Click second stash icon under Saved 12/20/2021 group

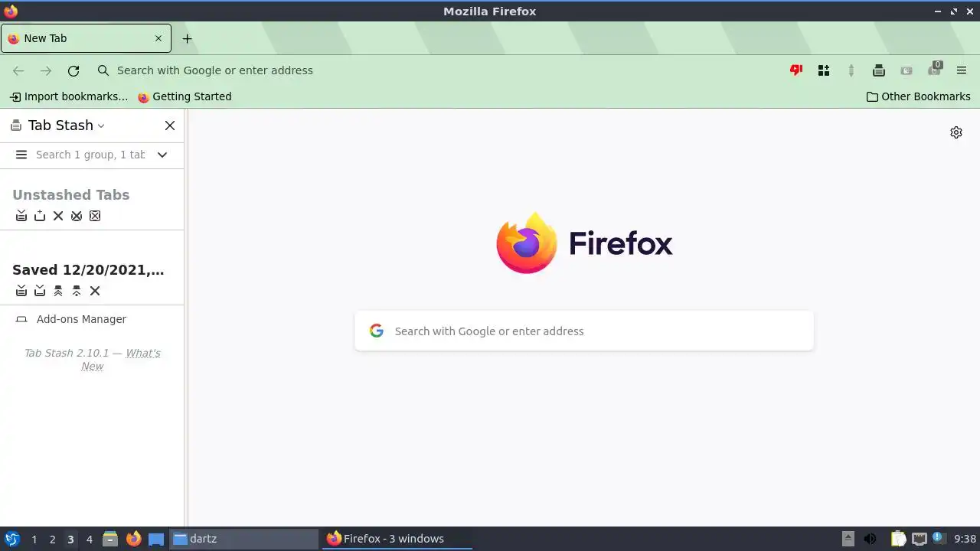(x=40, y=291)
